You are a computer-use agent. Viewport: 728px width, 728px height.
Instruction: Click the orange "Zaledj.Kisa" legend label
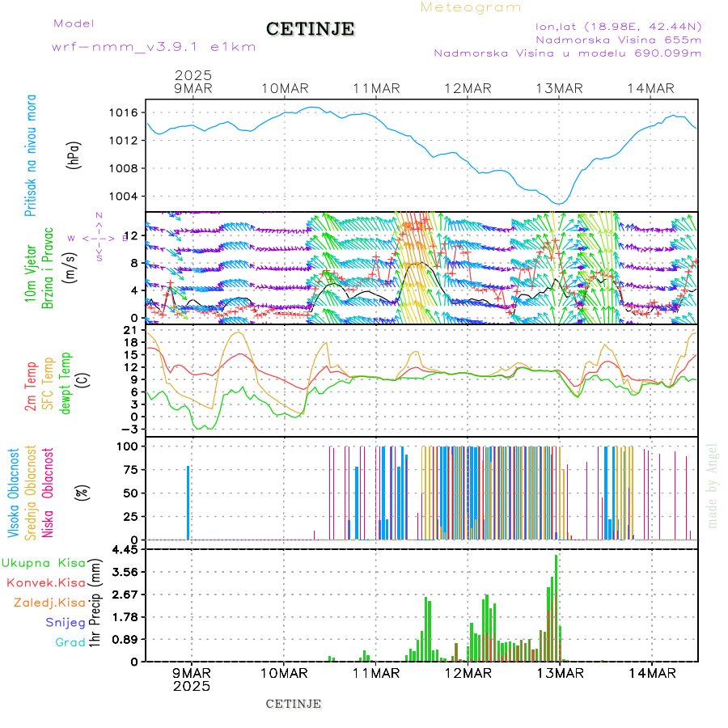pos(49,603)
